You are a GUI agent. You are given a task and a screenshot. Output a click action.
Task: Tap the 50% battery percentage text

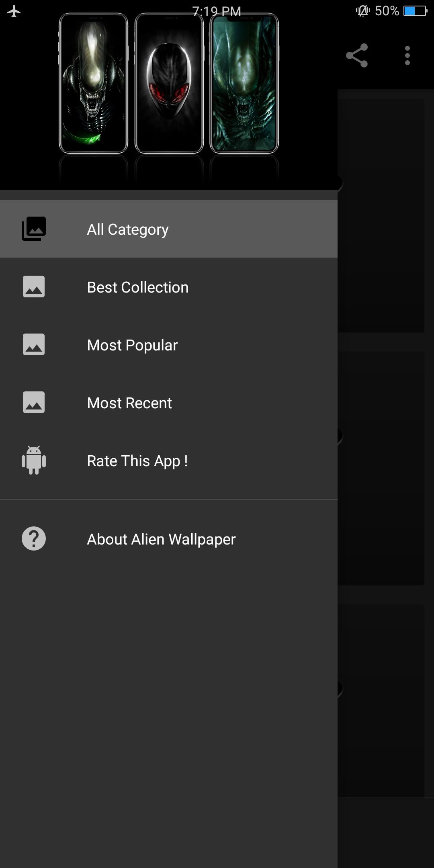click(387, 11)
